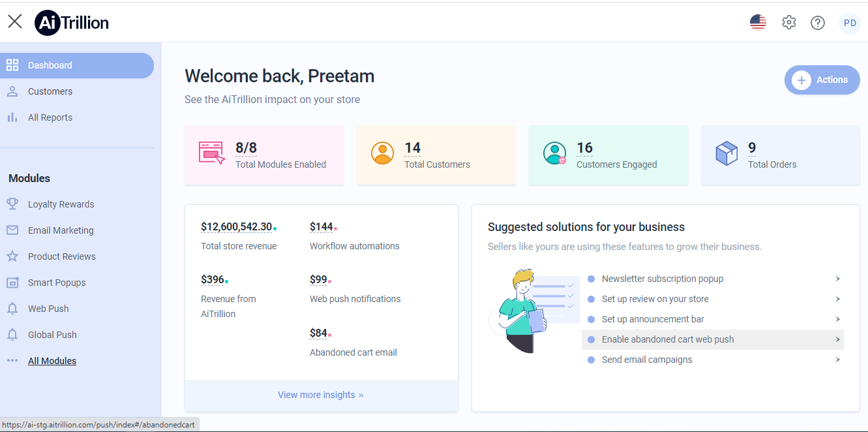The width and height of the screenshot is (868, 432).
Task: Click the $99 Web push notifications value
Action: [318, 280]
